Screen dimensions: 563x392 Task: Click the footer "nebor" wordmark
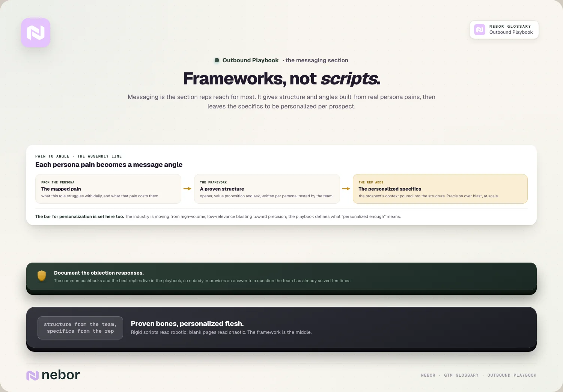coord(61,375)
